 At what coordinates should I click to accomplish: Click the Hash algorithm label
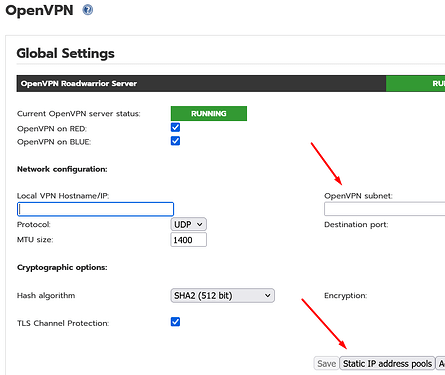click(46, 296)
